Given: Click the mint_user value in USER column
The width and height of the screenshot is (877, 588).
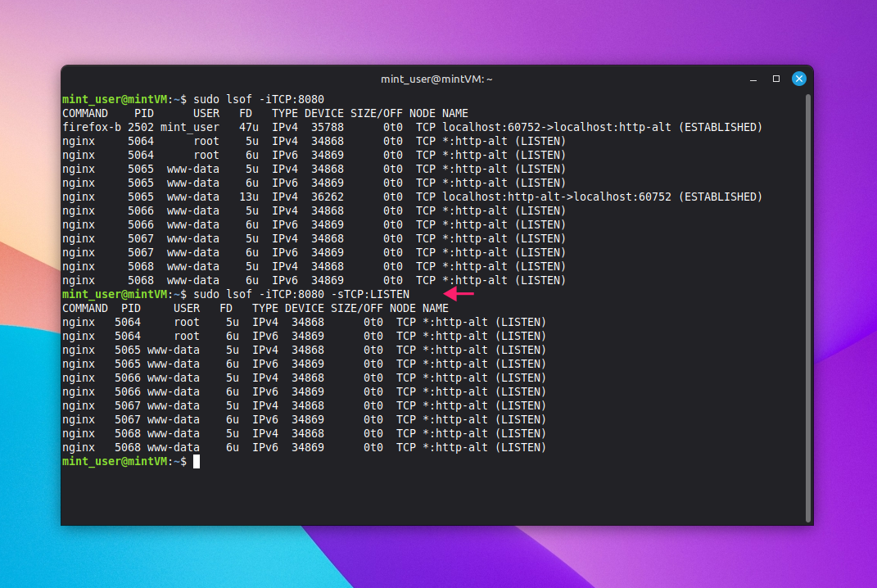Looking at the screenshot, I should click(x=190, y=128).
